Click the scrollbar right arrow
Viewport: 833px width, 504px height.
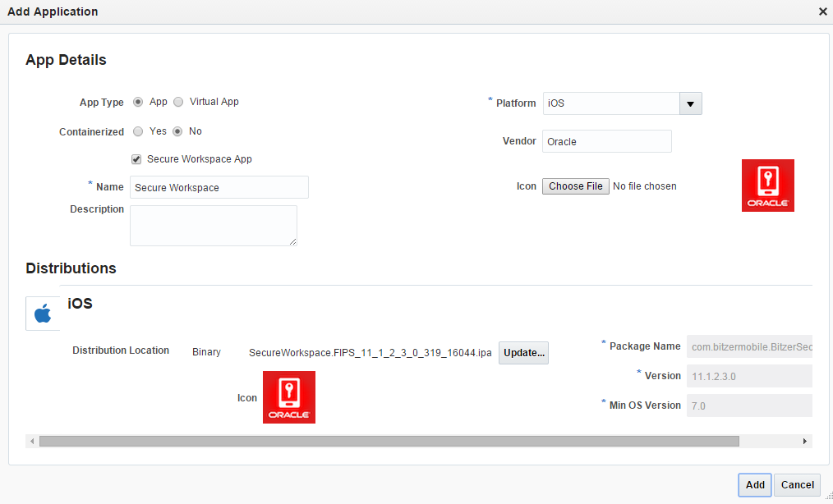(805, 442)
